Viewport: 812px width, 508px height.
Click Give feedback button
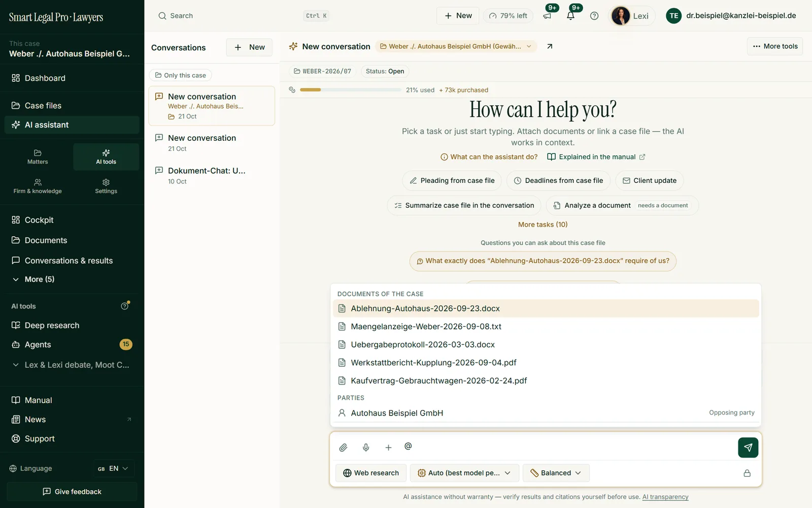[x=72, y=492]
